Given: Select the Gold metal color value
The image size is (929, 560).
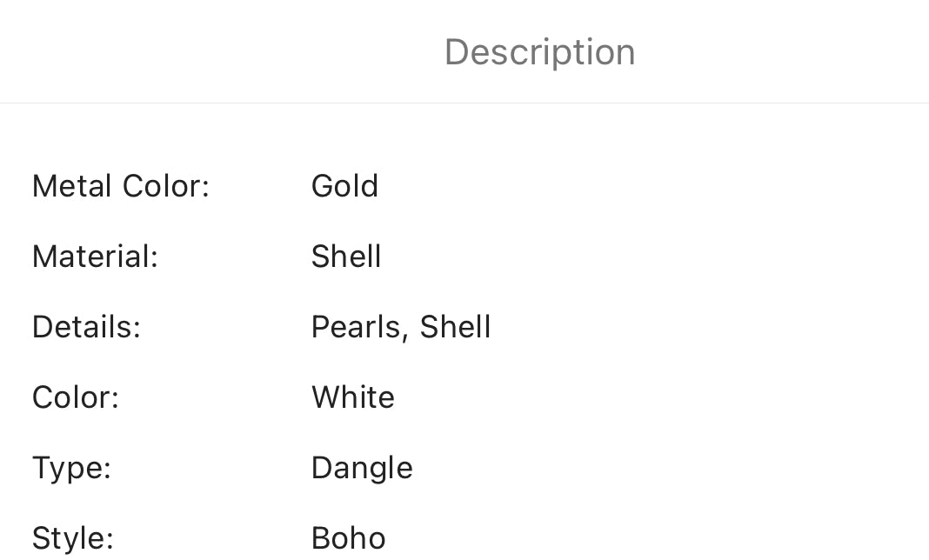Looking at the screenshot, I should tap(344, 186).
